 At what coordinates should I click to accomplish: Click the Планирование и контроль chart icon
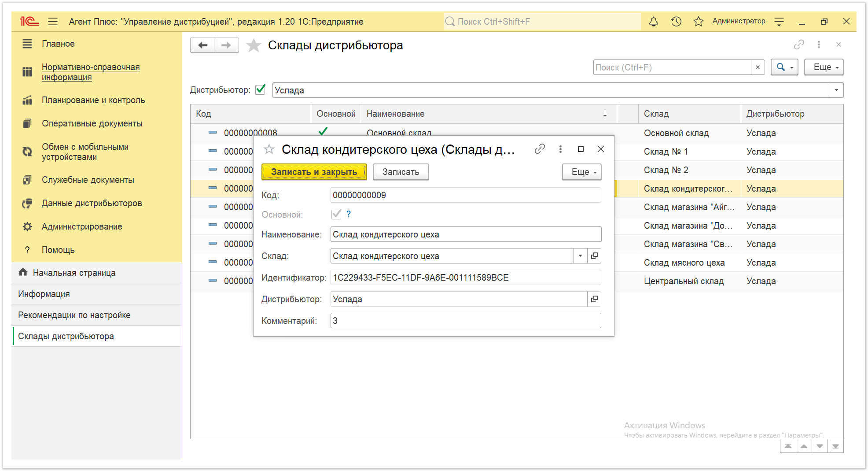pyautogui.click(x=27, y=100)
